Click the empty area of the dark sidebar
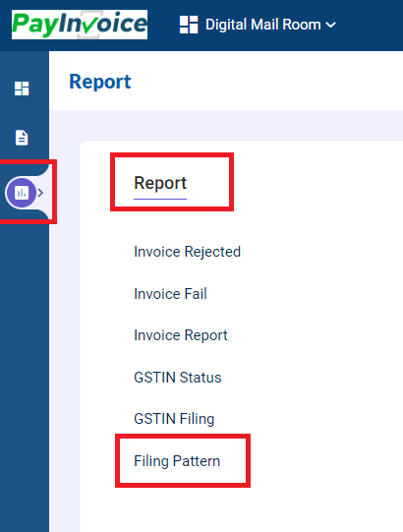 pos(25,374)
